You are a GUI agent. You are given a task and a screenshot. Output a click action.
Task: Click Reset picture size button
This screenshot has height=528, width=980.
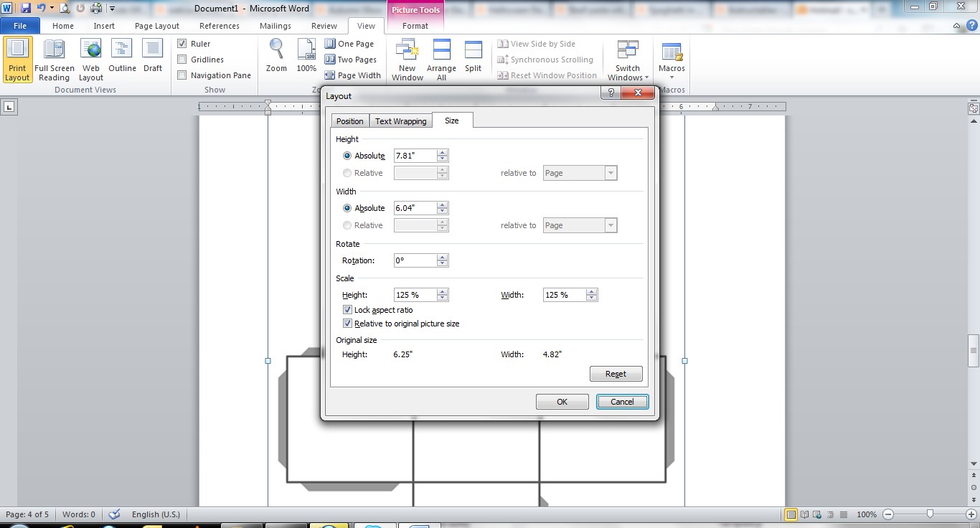616,374
